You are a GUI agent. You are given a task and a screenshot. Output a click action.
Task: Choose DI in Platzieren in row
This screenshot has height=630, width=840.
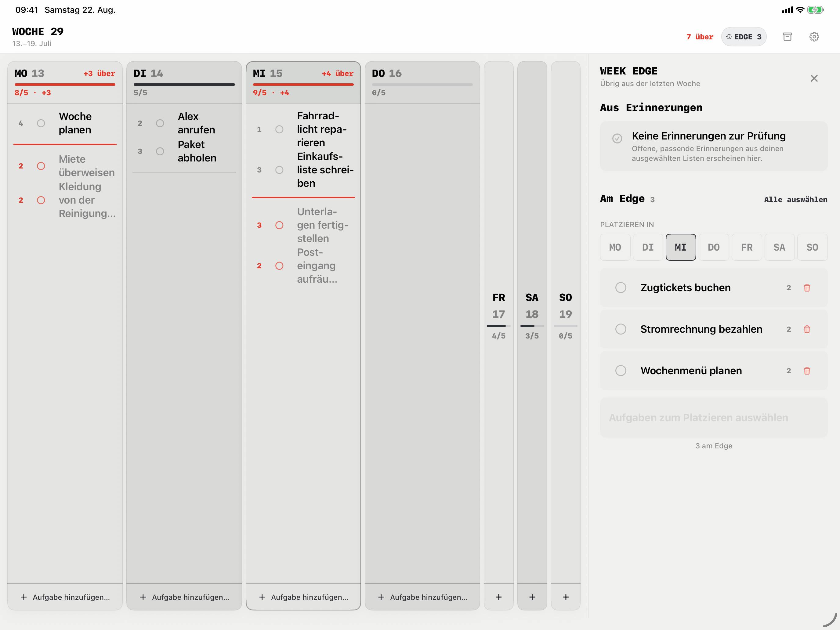(x=648, y=247)
